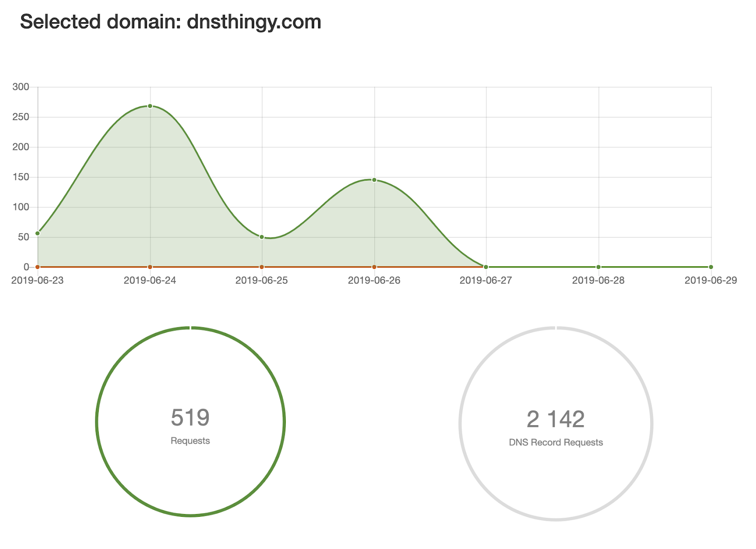Click the x-axis label 2019-06-27
This screenshot has width=756, height=549.
click(x=486, y=280)
